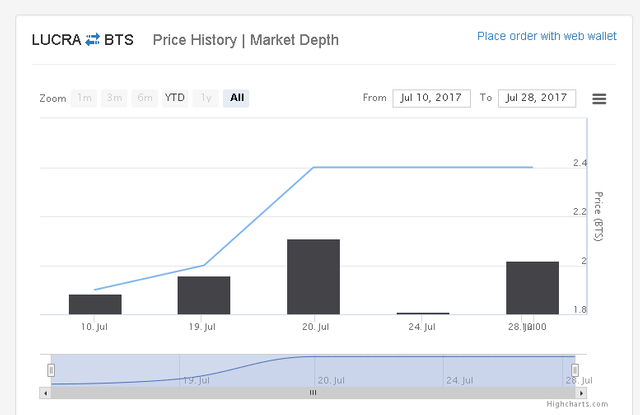Click the left navigator range handle

point(51,370)
